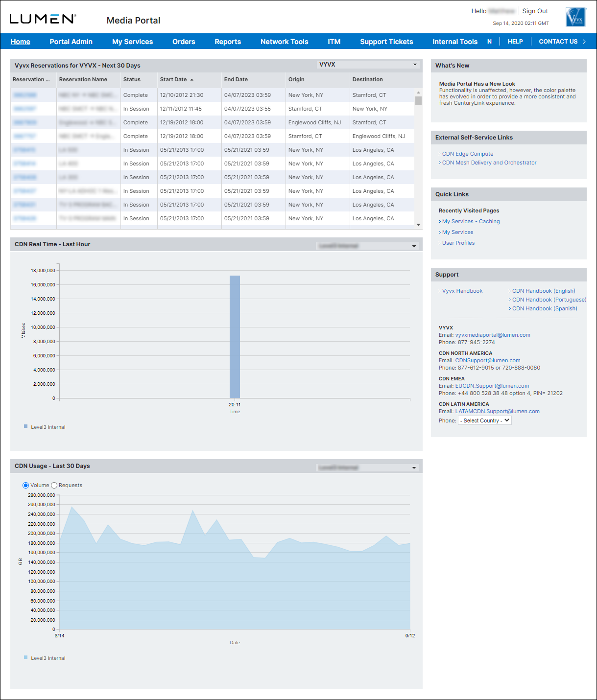Viewport: 597px width, 700px height.
Task: Open the VYVX reservations dropdown
Action: [368, 65]
